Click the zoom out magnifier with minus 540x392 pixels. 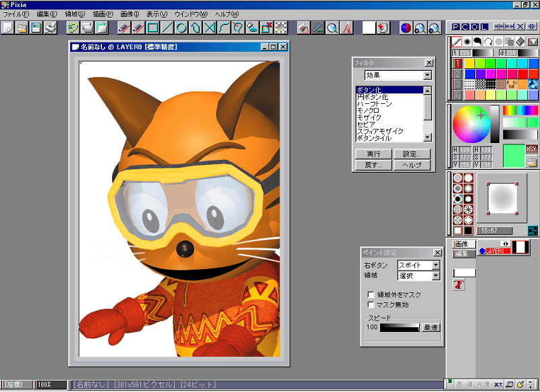[435, 28]
